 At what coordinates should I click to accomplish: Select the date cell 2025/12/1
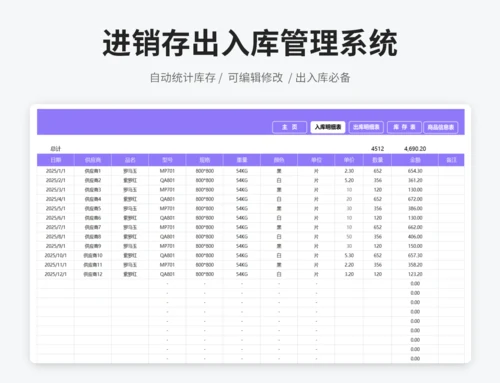pyautogui.click(x=56, y=274)
